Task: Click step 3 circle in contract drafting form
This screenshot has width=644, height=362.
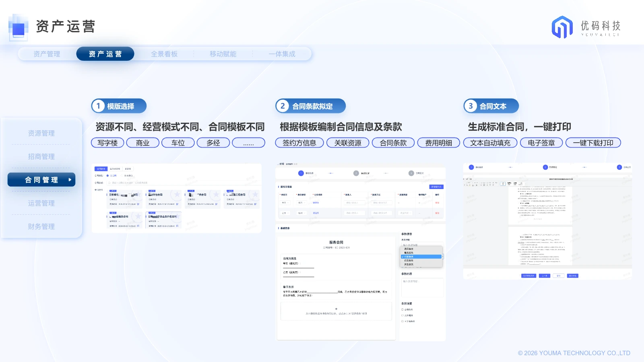Action: coord(411,173)
